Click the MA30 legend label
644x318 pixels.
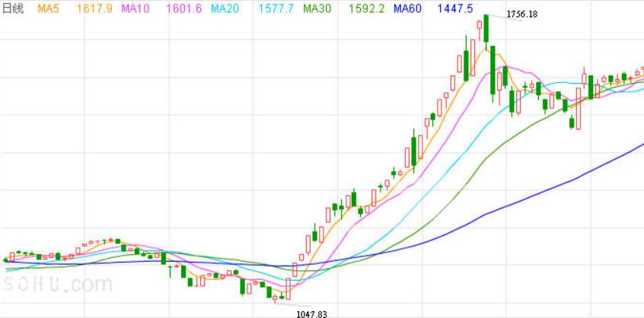point(318,8)
